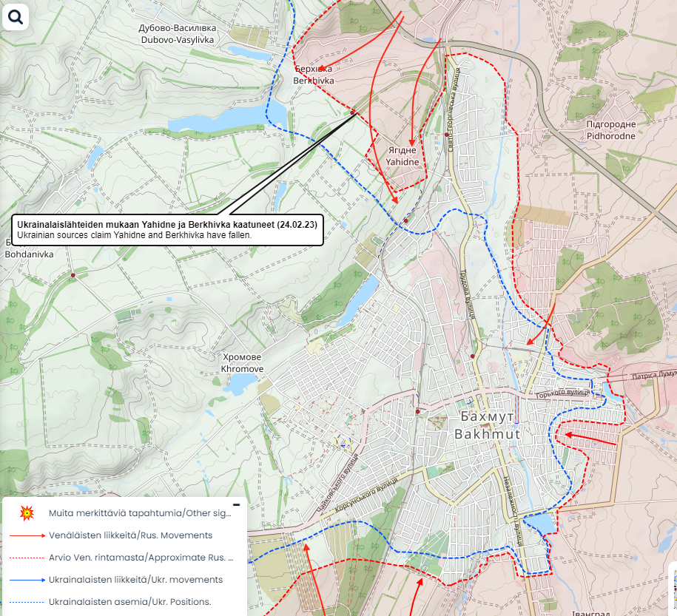This screenshot has width=677, height=616.
Task: Click the red arrow symbol in the legend
Action: pyautogui.click(x=27, y=535)
